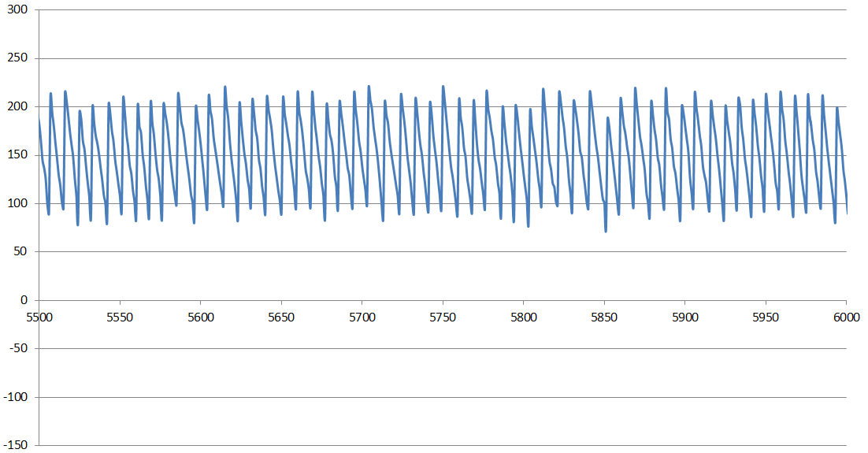Viewport: 868px width, 453px height.
Task: Select the x-axis label 5750
Action: (443, 317)
